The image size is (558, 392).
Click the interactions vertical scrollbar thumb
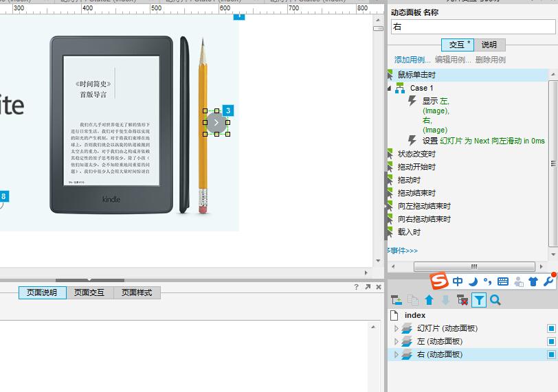point(553,163)
